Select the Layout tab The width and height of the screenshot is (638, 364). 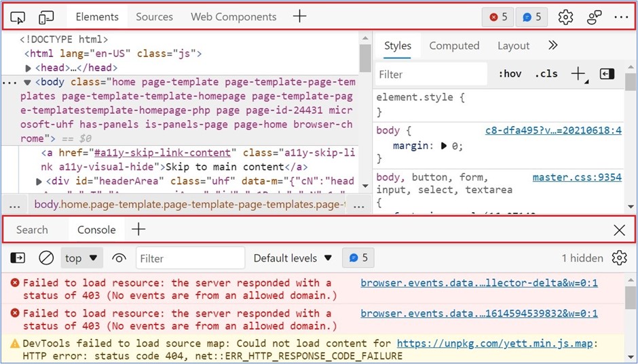click(513, 46)
